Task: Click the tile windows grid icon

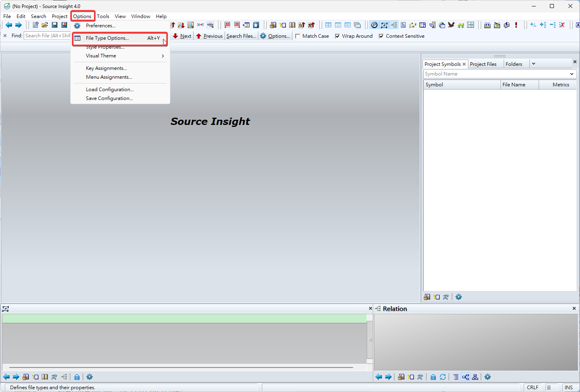Action: click(328, 25)
